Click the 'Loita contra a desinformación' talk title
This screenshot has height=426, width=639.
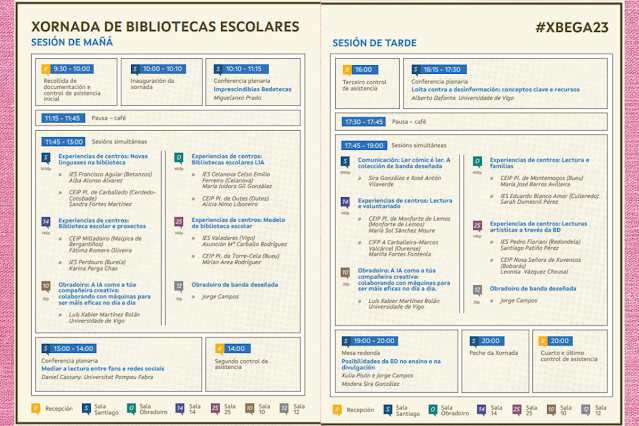point(495,90)
